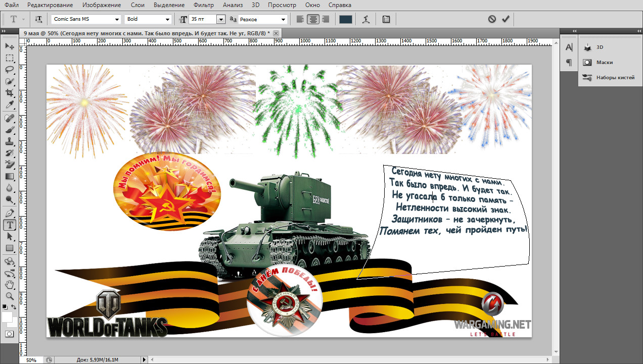This screenshot has height=364, width=643.
Task: Select the Rectangular Marquee tool
Action: coord(9,58)
